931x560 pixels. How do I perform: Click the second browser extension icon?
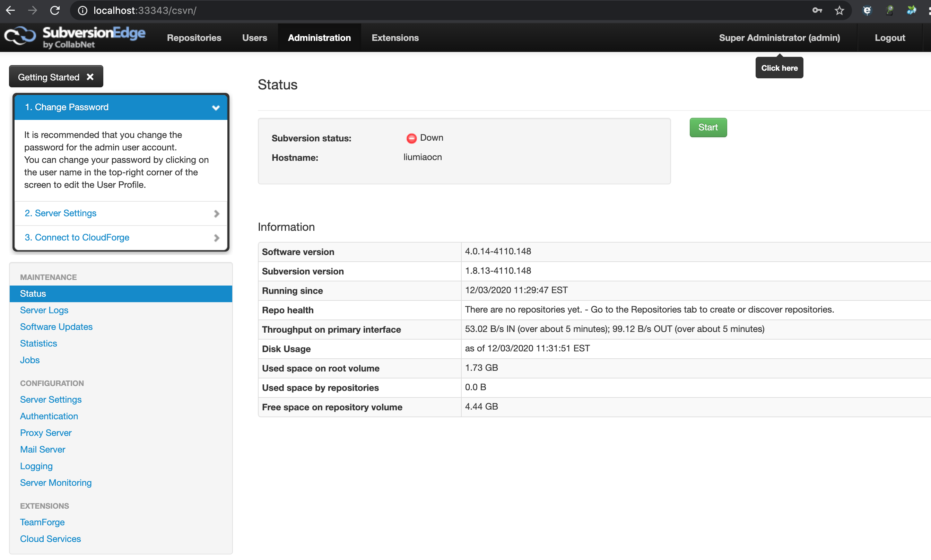(889, 10)
